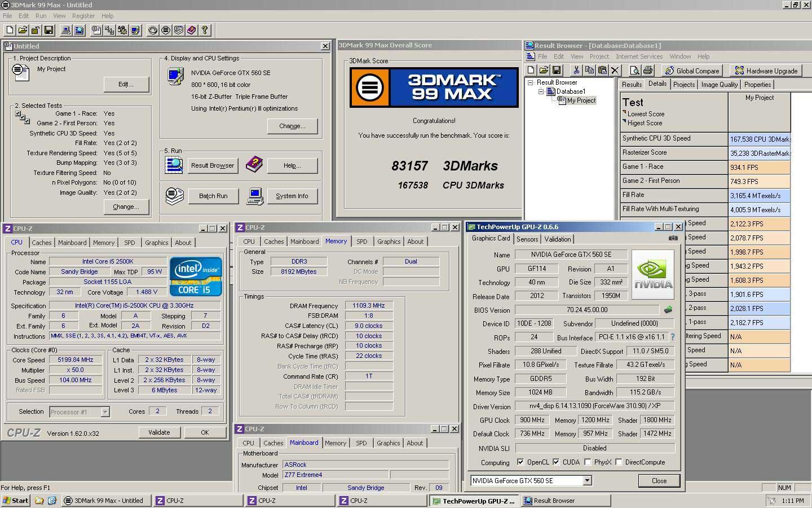
Task: Click the Hardware Upgrade button
Action: coord(766,71)
